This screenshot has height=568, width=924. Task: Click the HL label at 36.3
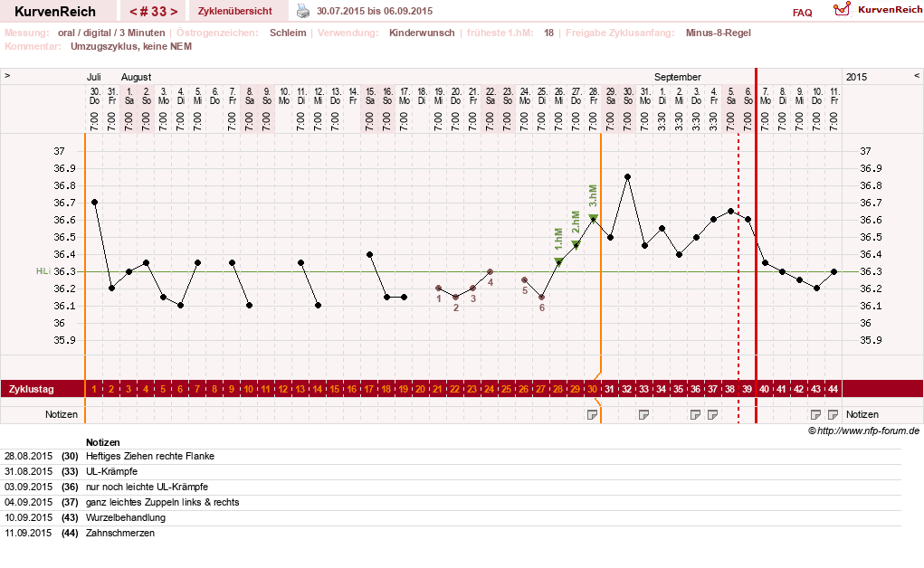pyautogui.click(x=43, y=271)
